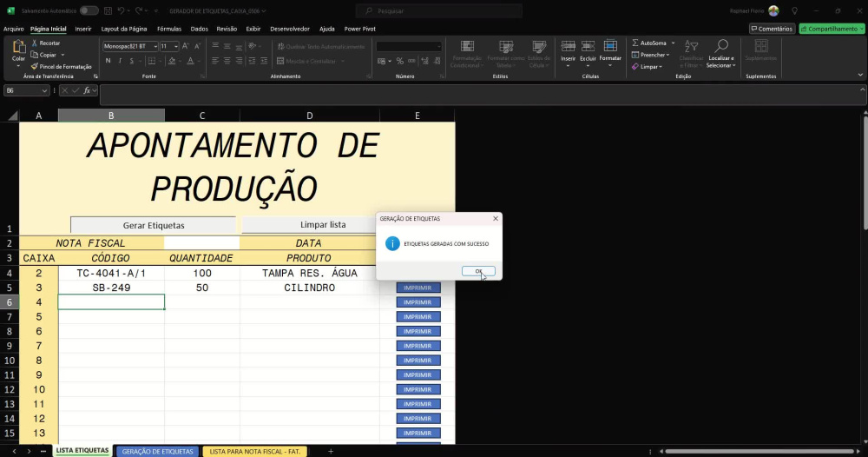Expand the AutoSoma dropdown arrow
Viewport: 868px width, 457px height.
pyautogui.click(x=674, y=43)
